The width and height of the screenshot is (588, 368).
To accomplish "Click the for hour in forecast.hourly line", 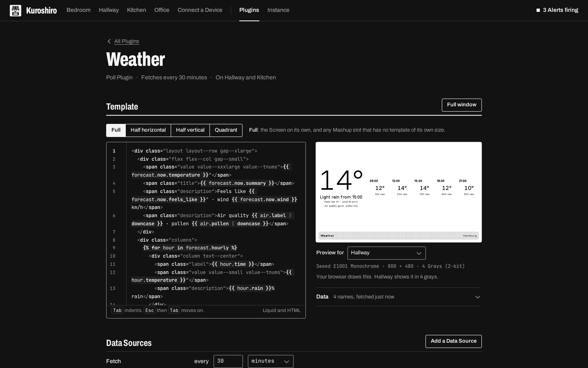I will [190, 248].
